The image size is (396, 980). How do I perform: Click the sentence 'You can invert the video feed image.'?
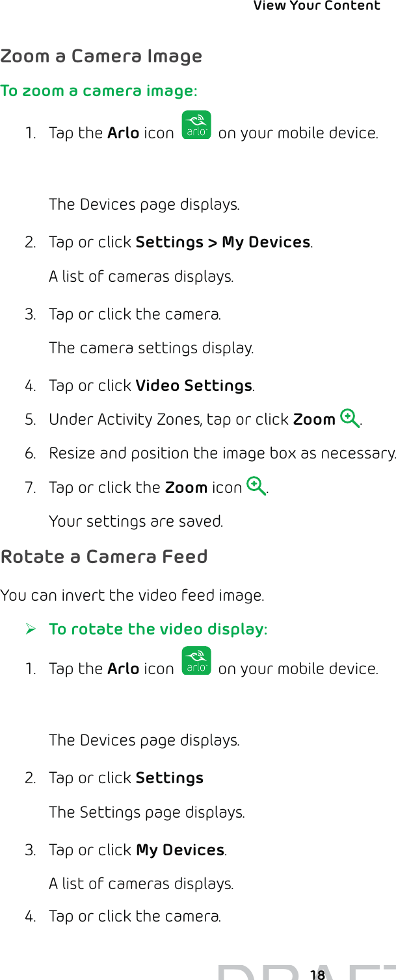coord(132,595)
